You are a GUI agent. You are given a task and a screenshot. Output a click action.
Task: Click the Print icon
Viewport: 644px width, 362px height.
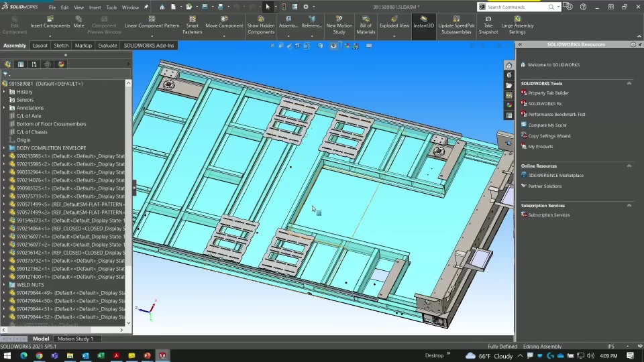pos(221,7)
